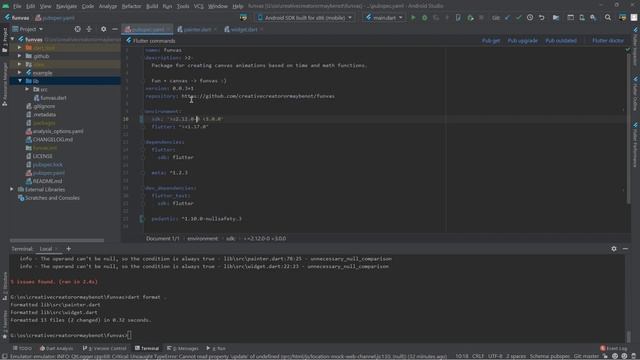Open the File menu
The width and height of the screenshot is (640, 360).
point(17,6)
